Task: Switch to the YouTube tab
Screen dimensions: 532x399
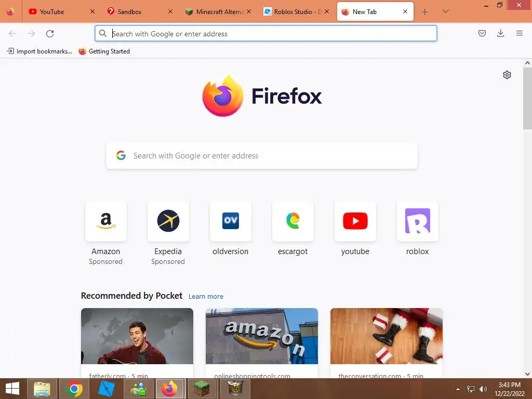Action: (x=60, y=11)
